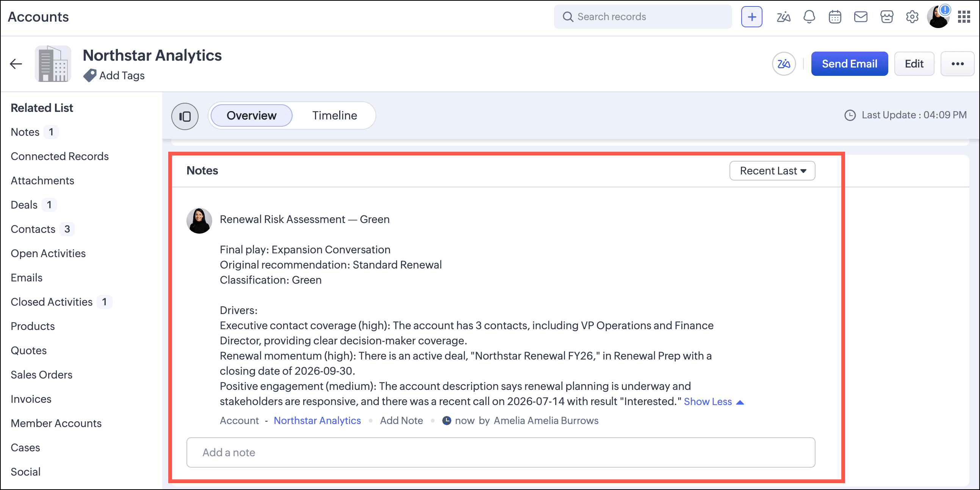Select Invoices in Related List

[x=31, y=399]
